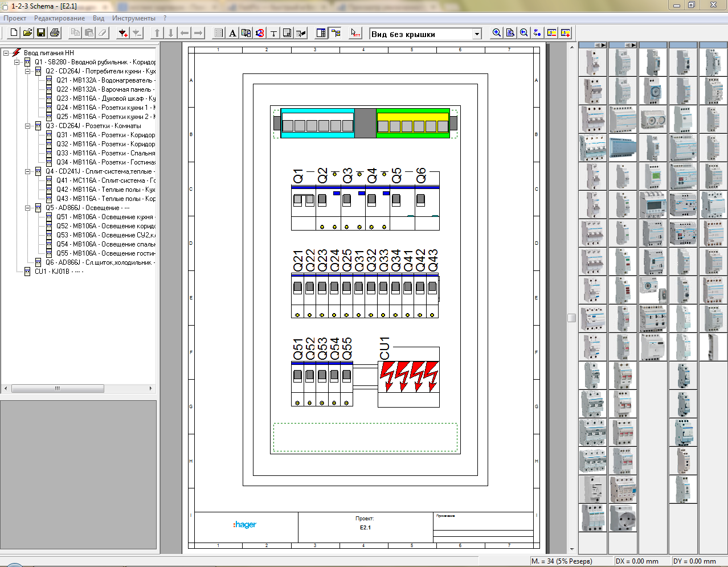Screen dimensions: 728x567
Task: Open the 'Вид без крышки' view dropdown
Action: (x=477, y=34)
